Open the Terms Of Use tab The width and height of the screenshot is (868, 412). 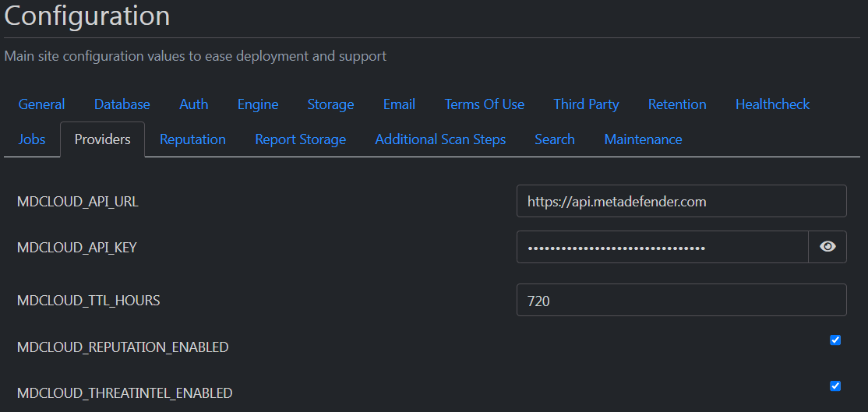pyautogui.click(x=485, y=104)
